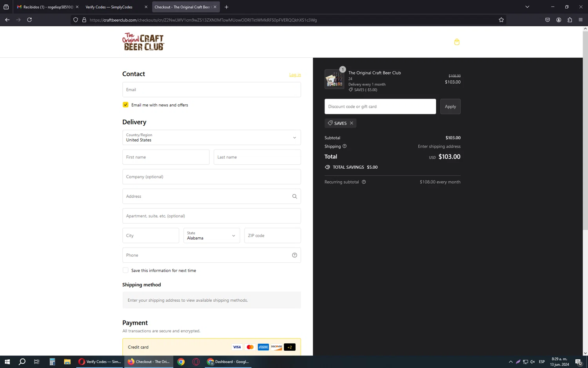The height and width of the screenshot is (368, 588).
Task: Bookmark this page with the star
Action: [501, 20]
